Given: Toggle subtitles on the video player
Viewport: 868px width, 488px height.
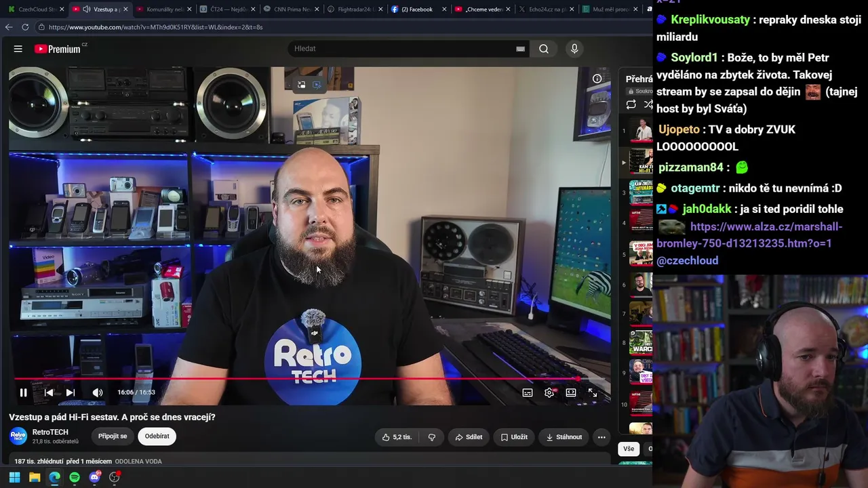Looking at the screenshot, I should (x=528, y=392).
